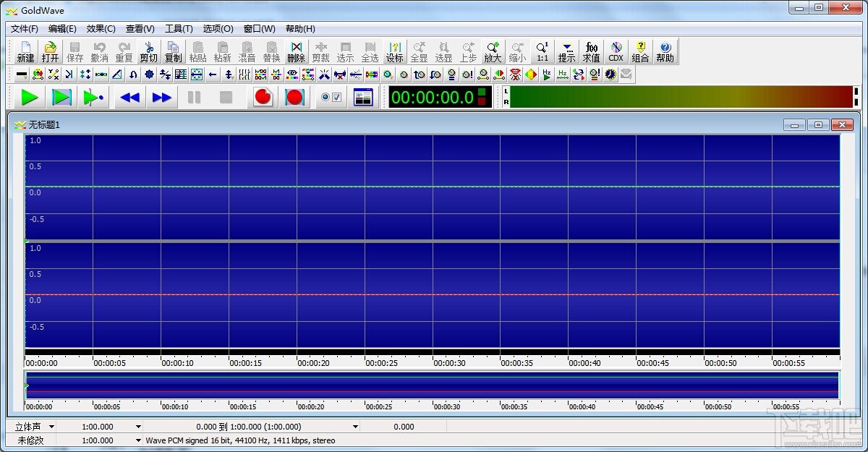
Task: Open the dropdown on the 未修改 status row
Action: [x=138, y=440]
